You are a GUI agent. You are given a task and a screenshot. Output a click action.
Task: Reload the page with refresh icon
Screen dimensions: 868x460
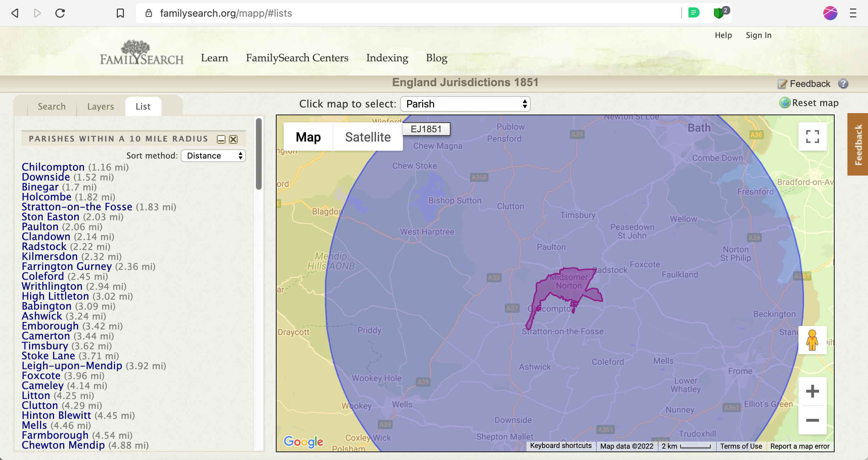(x=60, y=13)
